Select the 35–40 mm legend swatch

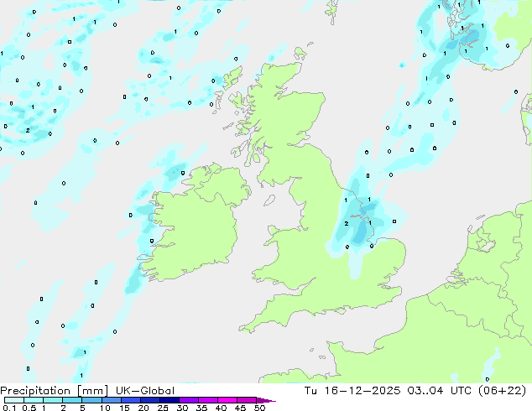[x=208, y=400]
